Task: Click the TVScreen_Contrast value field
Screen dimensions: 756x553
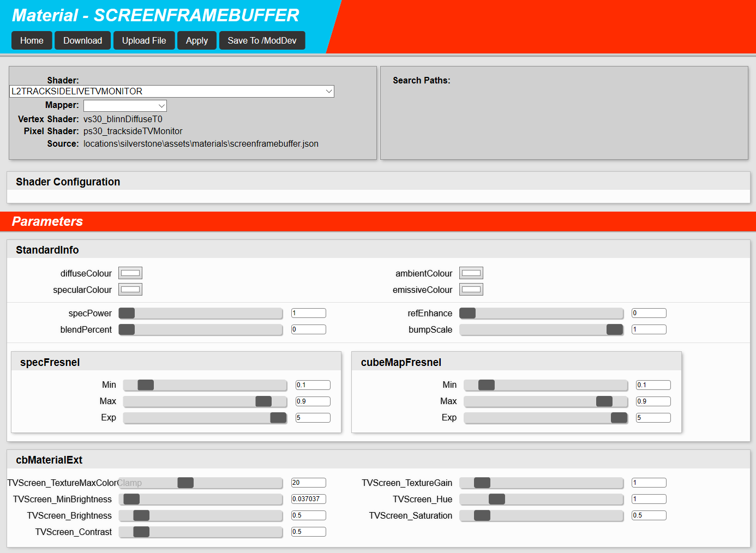Action: 309,532
